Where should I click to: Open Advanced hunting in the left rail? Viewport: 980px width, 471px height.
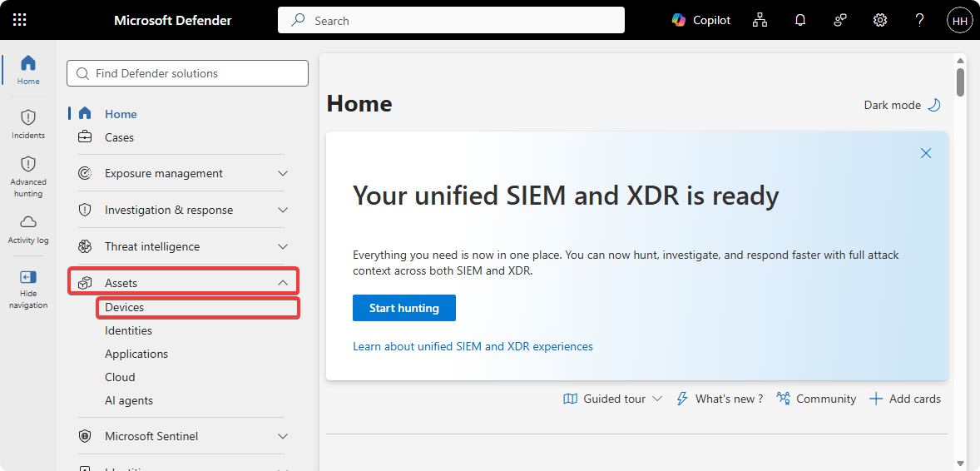28,176
